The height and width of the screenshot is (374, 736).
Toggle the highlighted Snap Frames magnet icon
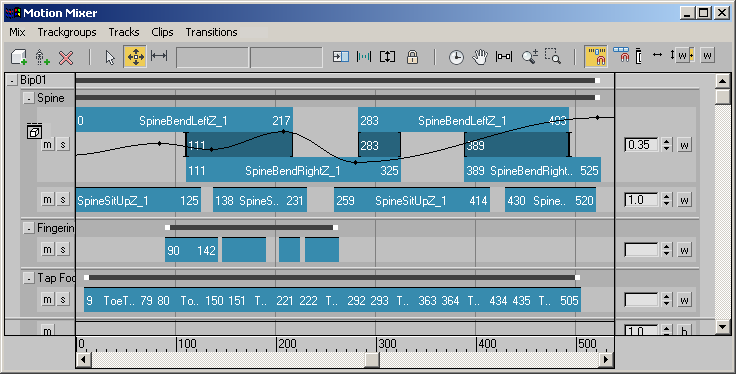(x=596, y=56)
